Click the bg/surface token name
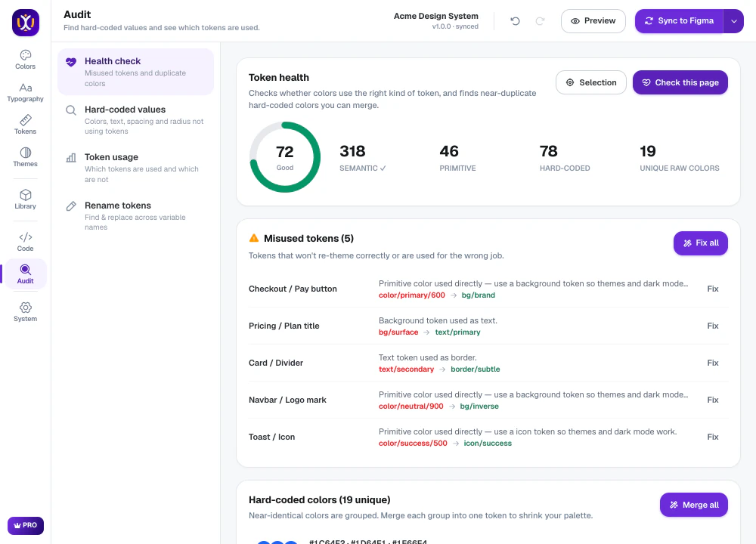Viewport: 756px width, 544px height. [398, 332]
